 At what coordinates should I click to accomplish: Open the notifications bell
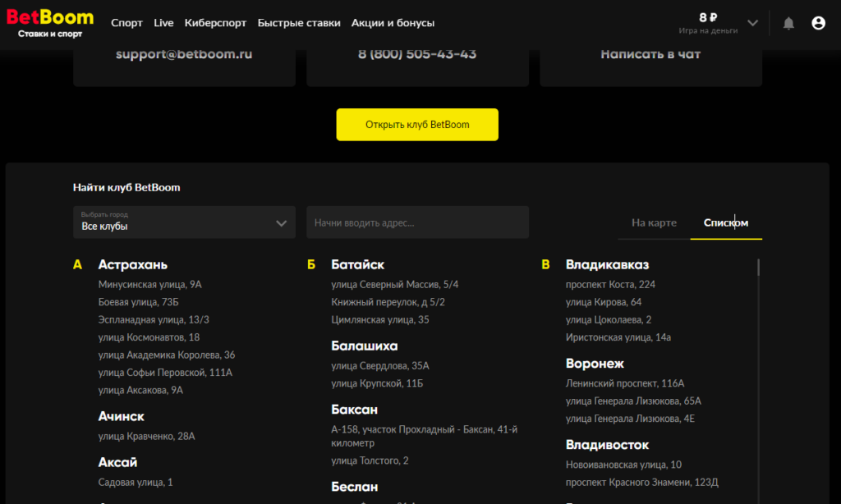(x=788, y=23)
